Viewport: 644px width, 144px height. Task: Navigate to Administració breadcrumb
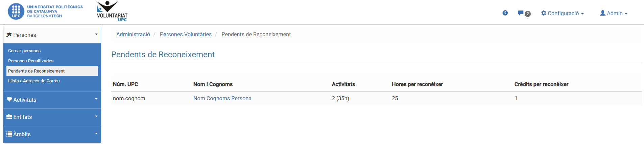tap(133, 34)
